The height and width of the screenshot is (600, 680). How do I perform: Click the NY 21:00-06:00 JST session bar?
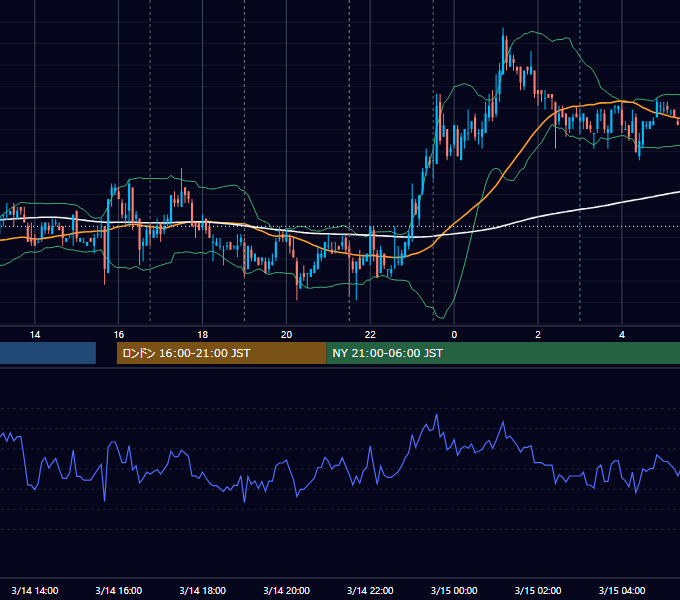point(503,353)
